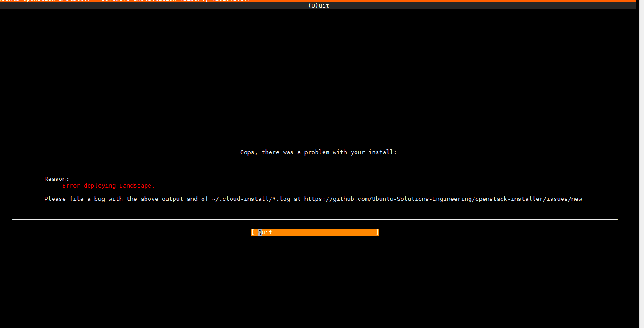644x328 pixels.
Task: Select the highlighted Quit button
Action: [315, 232]
